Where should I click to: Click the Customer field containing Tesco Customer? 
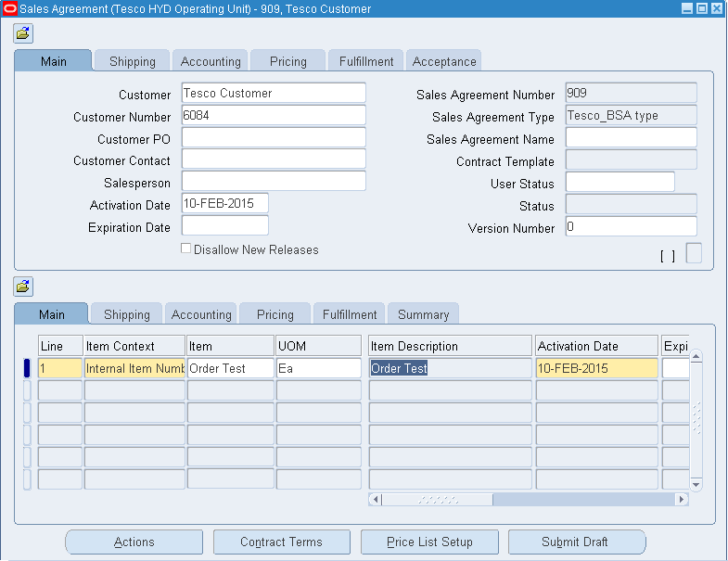(274, 93)
